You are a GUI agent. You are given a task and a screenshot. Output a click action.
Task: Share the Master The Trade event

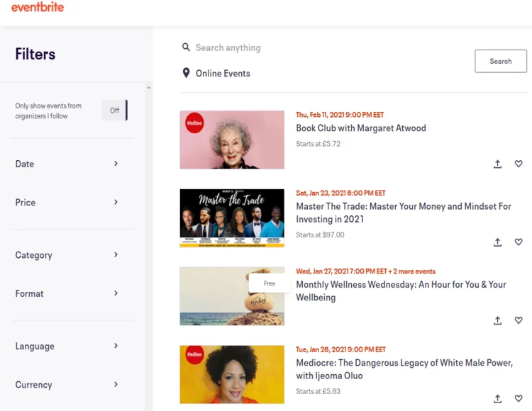[497, 242]
